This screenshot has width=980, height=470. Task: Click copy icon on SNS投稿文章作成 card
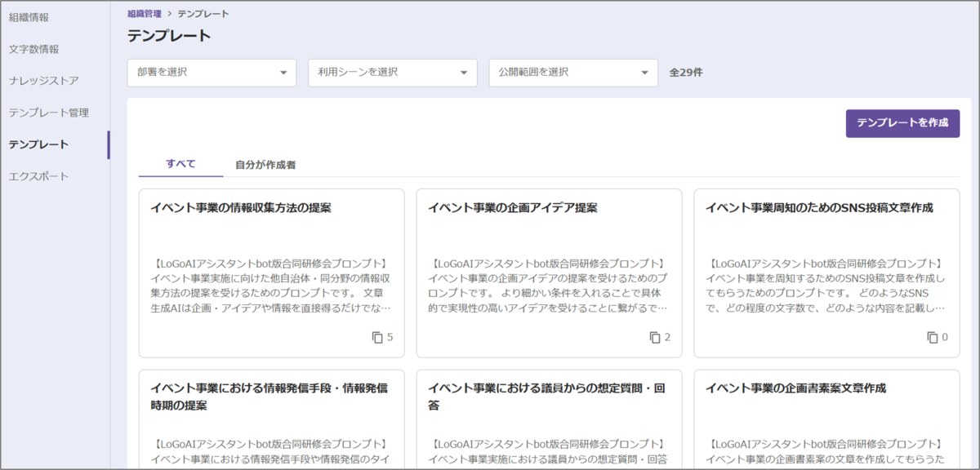[x=933, y=337]
